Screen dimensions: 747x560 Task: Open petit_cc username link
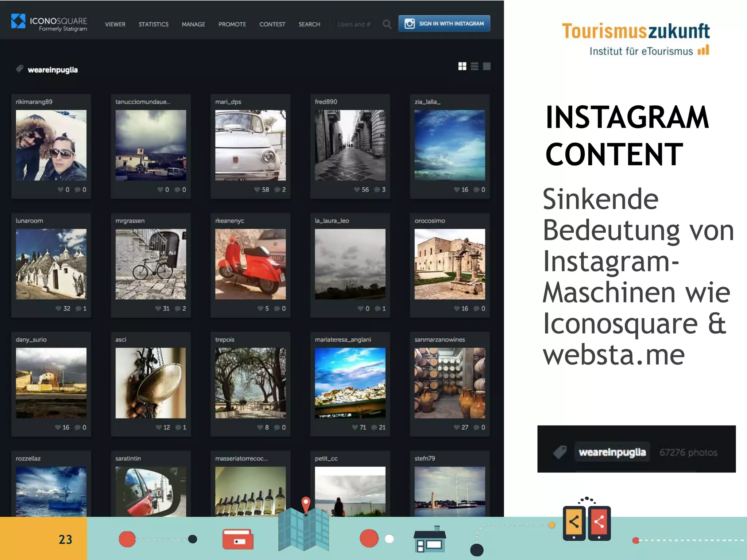click(x=326, y=458)
